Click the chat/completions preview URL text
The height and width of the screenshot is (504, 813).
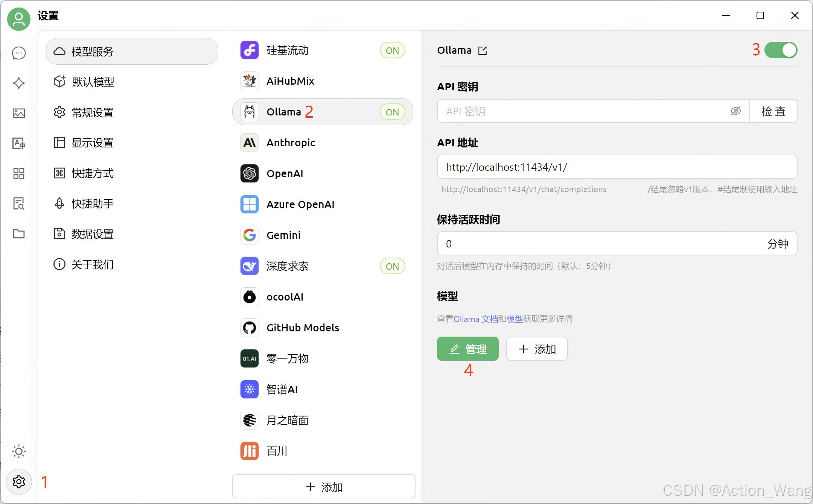[x=524, y=189]
